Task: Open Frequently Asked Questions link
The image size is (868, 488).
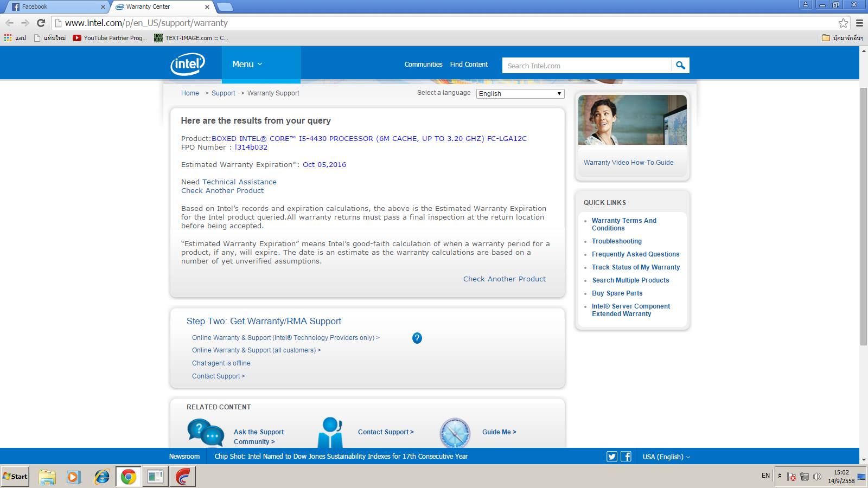Action: coord(636,254)
